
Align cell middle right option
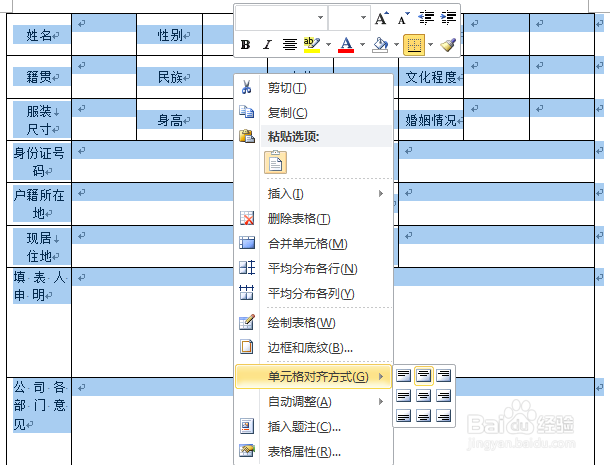tap(444, 396)
